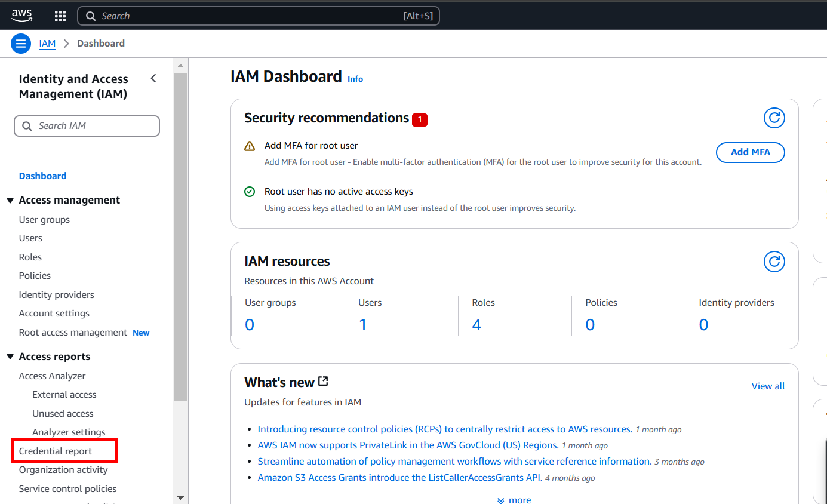This screenshot has width=827, height=504.
Task: Open Identity providers sidebar item
Action: pyautogui.click(x=56, y=294)
